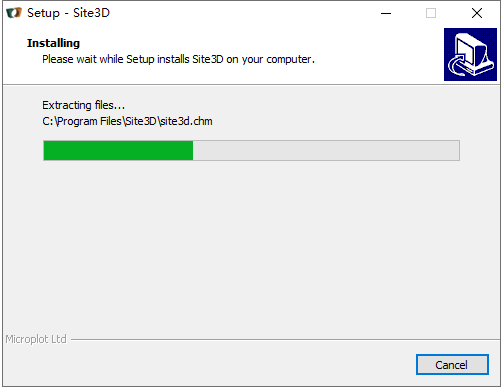Click the bold "Installing" heading
Viewport: 503px width, 389px height.
click(x=53, y=43)
